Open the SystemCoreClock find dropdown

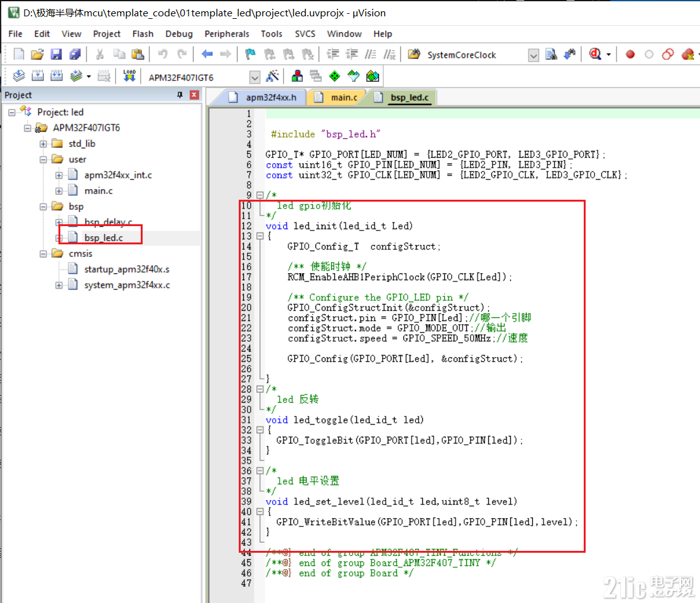point(533,55)
